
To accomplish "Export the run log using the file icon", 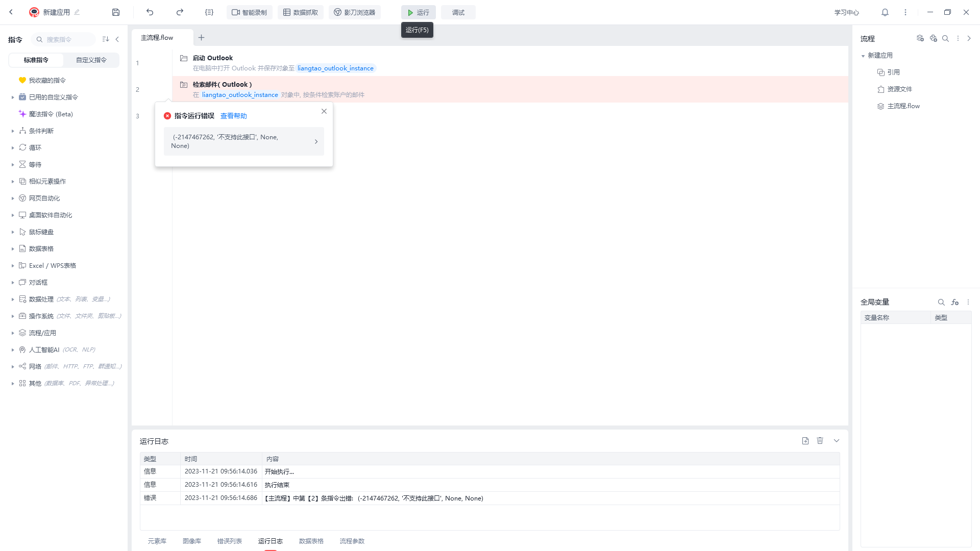I will pos(805,441).
